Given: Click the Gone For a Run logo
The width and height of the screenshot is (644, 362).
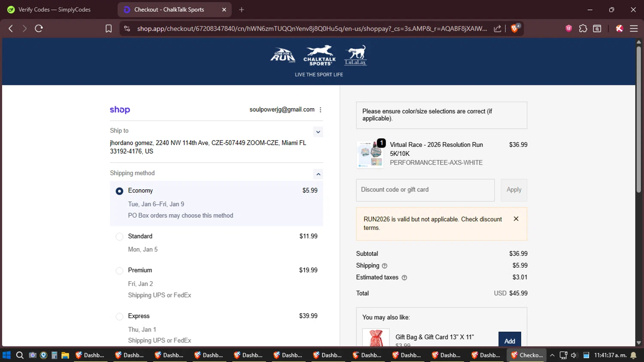Looking at the screenshot, I should (x=283, y=55).
